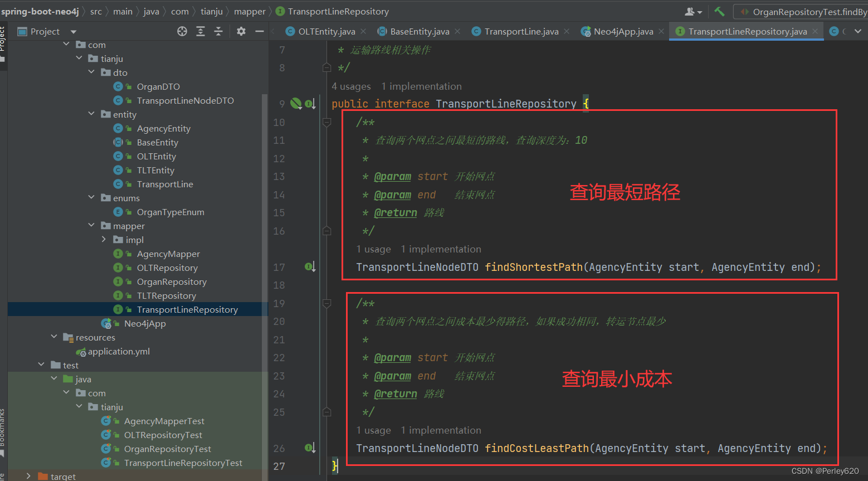Select BaseEntity in project tree
This screenshot has height=481, width=868.
pyautogui.click(x=158, y=142)
